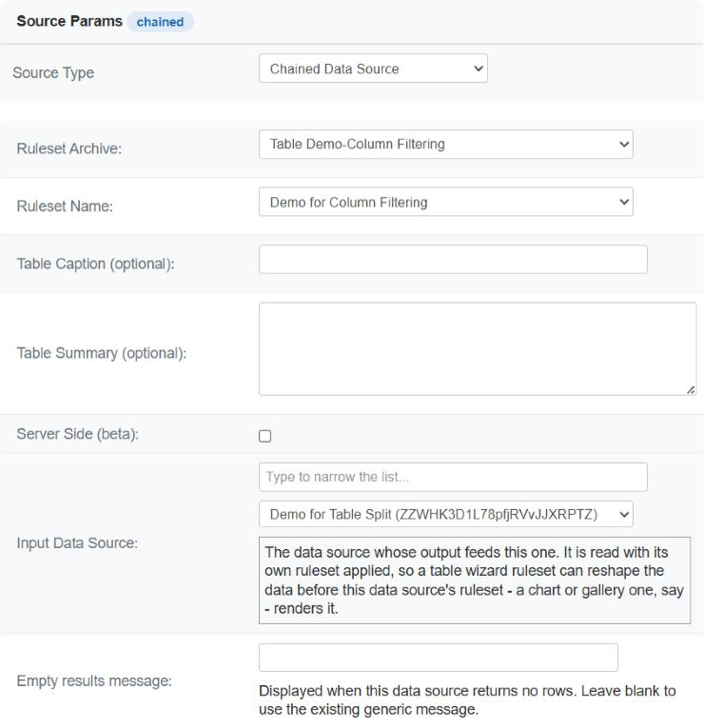
Task: Focus the Empty results message field
Action: pos(438,658)
